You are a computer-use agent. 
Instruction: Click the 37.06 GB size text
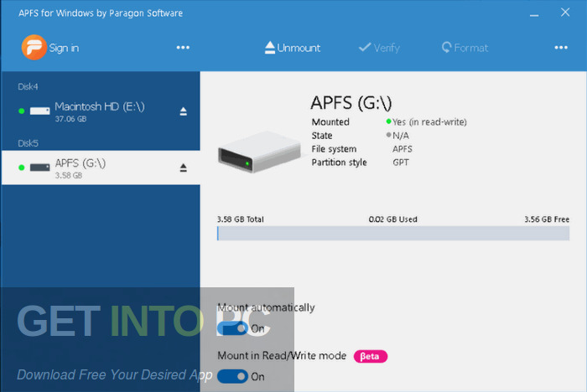pyautogui.click(x=70, y=119)
